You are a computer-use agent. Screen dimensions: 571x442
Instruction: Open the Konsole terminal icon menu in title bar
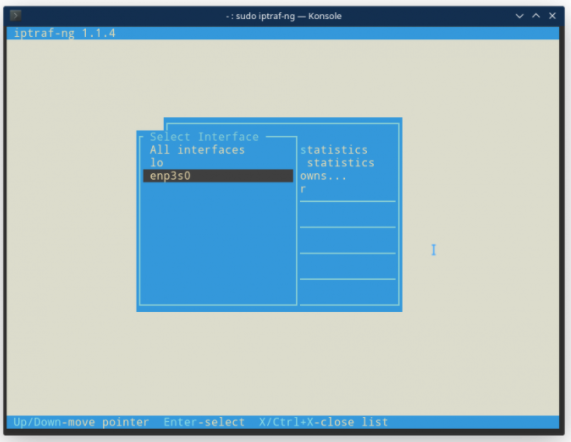coord(15,16)
